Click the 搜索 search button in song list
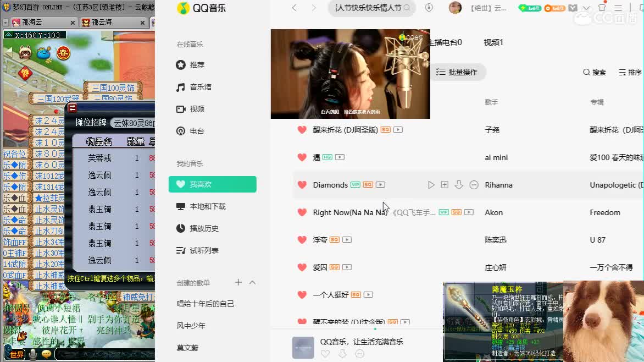 [595, 73]
